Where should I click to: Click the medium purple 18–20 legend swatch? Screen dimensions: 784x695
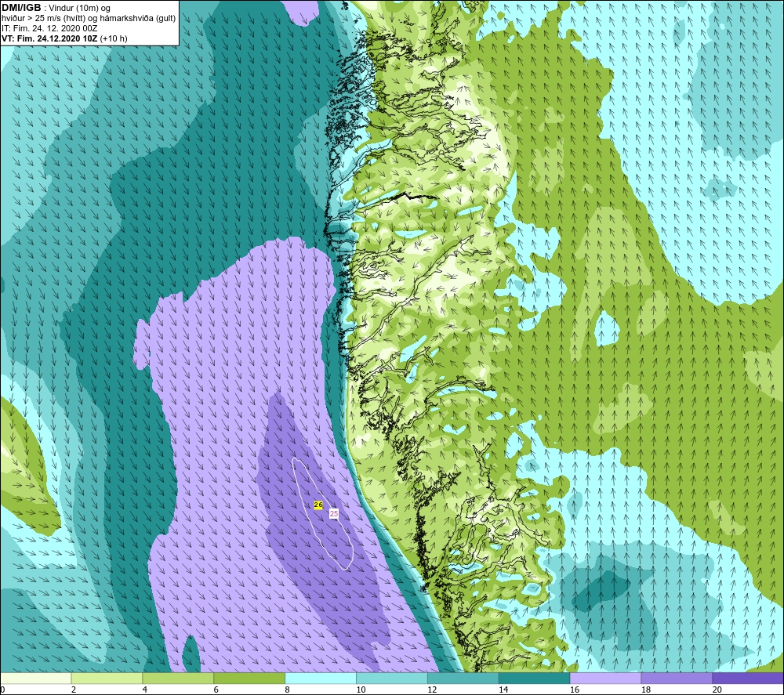tap(677, 679)
